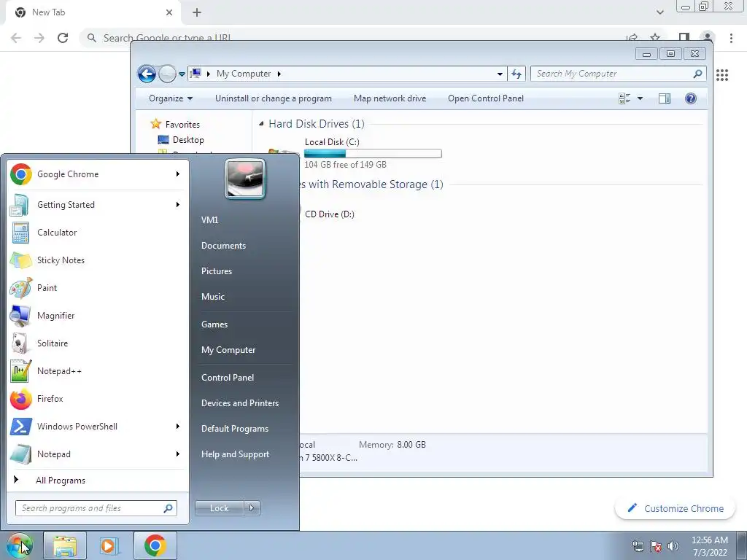Expand Notepad recent files arrow
The width and height of the screenshot is (747, 560).
178,454
